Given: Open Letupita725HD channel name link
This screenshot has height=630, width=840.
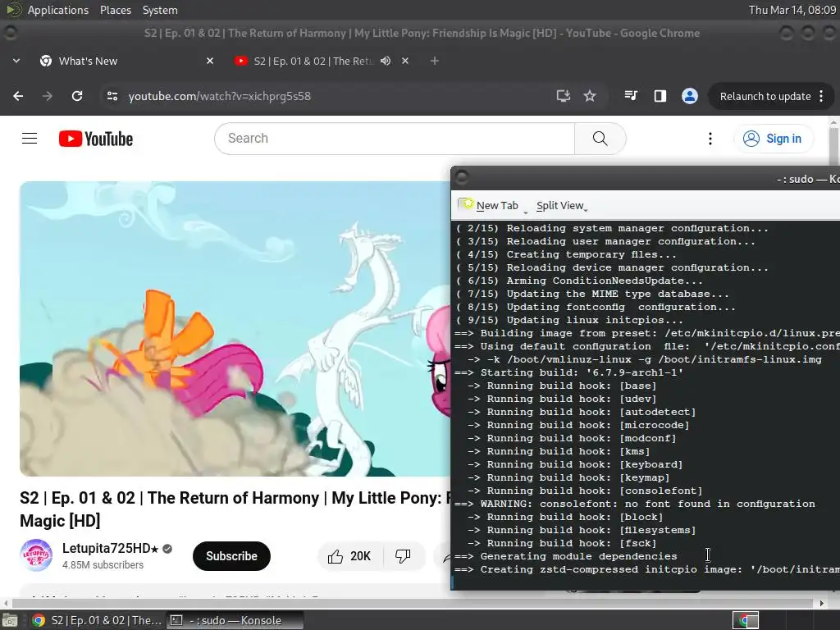Looking at the screenshot, I should point(111,549).
